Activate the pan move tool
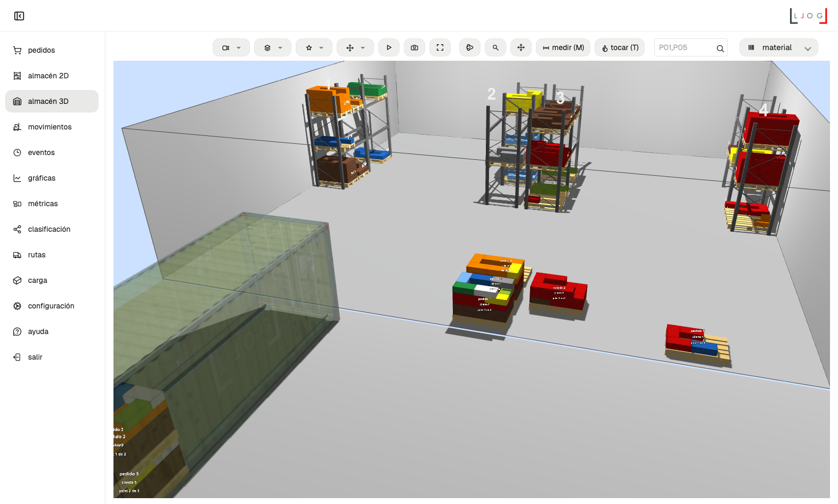Image resolution: width=838 pixels, height=504 pixels. coord(521,47)
